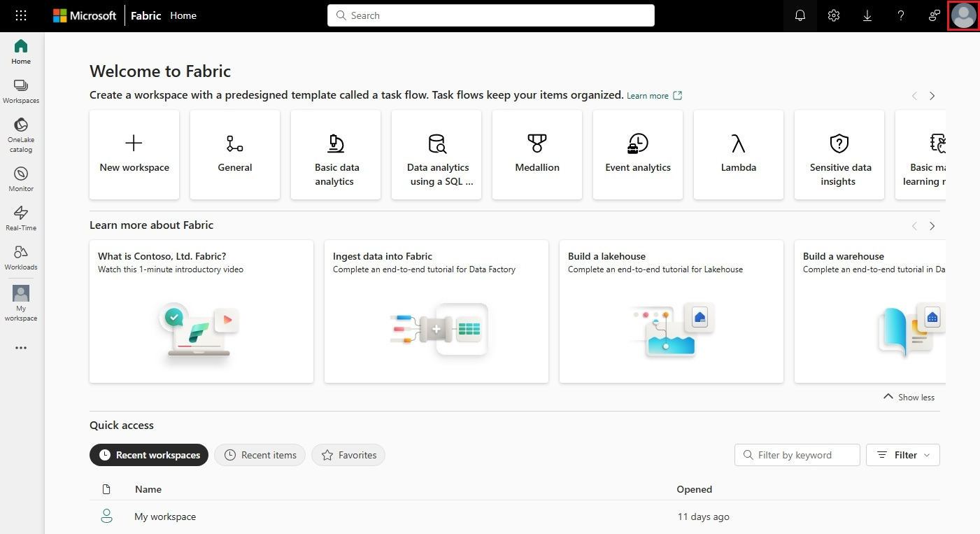Expand the Filter dropdown

(903, 455)
